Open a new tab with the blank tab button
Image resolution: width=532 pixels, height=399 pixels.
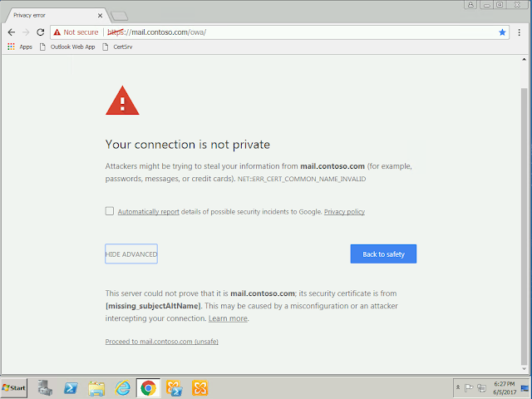(x=120, y=16)
